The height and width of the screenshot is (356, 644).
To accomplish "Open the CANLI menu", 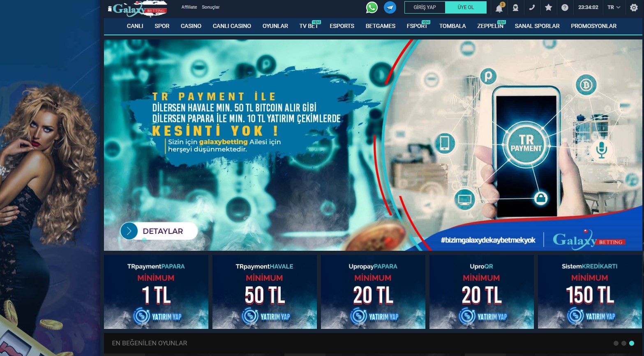I will (x=135, y=26).
